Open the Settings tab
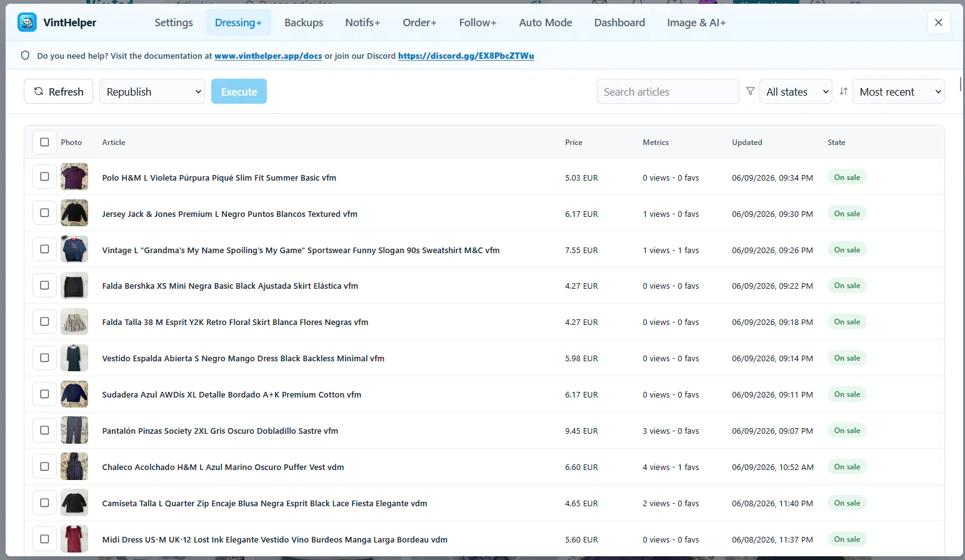 coord(174,22)
